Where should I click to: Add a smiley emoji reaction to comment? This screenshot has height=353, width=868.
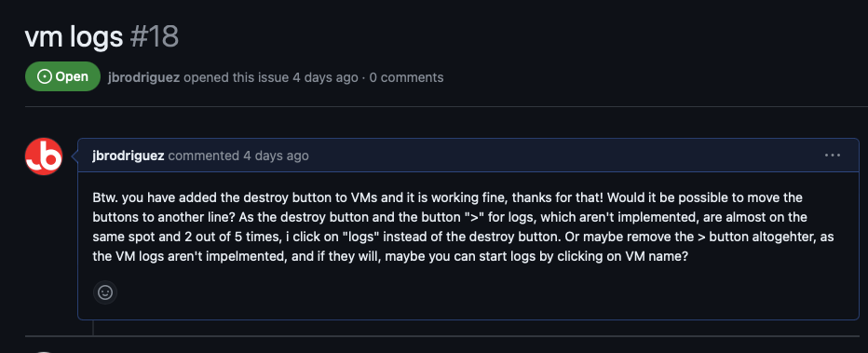pos(105,292)
